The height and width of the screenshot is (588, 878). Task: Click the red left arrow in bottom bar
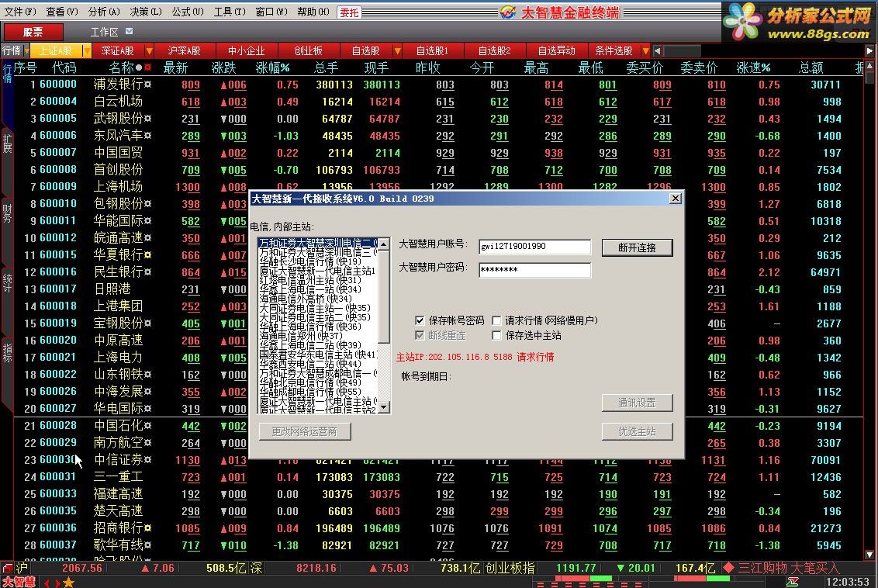(47, 583)
